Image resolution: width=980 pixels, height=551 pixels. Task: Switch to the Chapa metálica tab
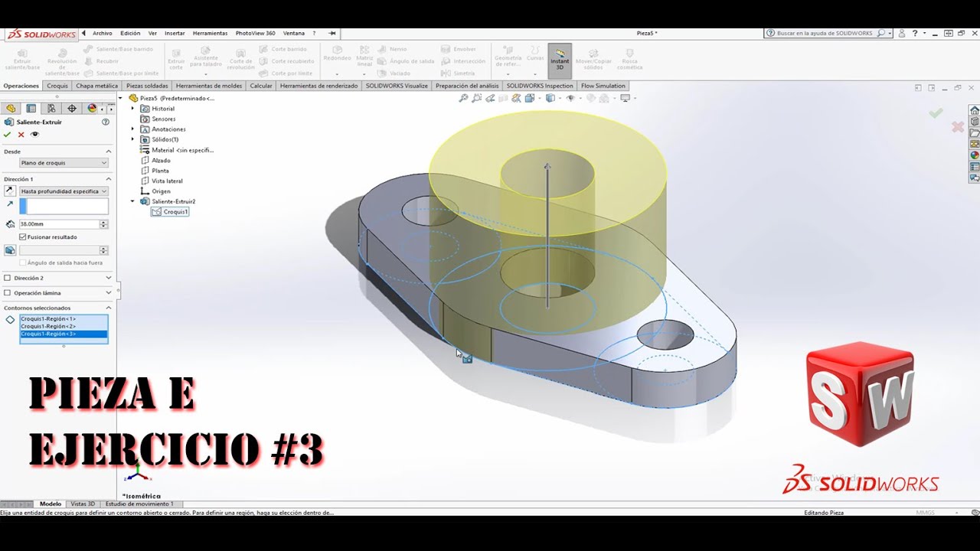96,86
